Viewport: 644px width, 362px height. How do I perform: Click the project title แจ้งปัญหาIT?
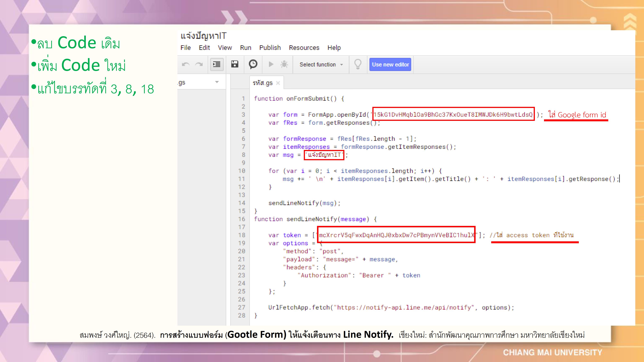pos(203,36)
